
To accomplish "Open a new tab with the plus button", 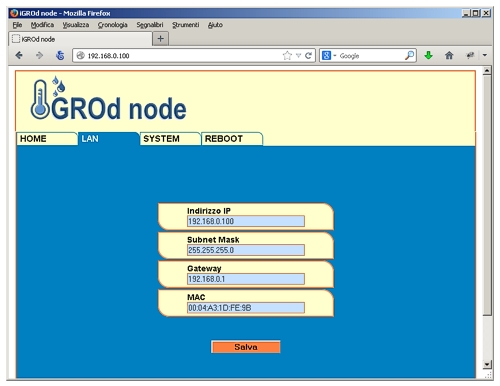I will point(160,39).
